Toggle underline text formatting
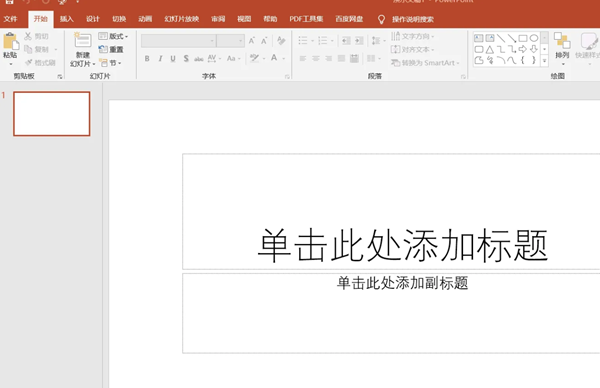This screenshot has width=600, height=388. tap(173, 59)
